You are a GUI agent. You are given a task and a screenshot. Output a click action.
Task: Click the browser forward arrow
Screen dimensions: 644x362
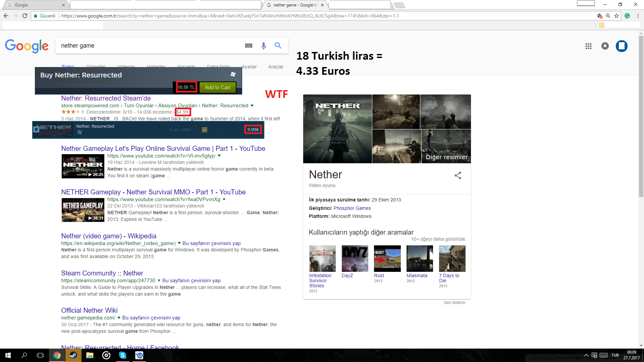pyautogui.click(x=15, y=16)
